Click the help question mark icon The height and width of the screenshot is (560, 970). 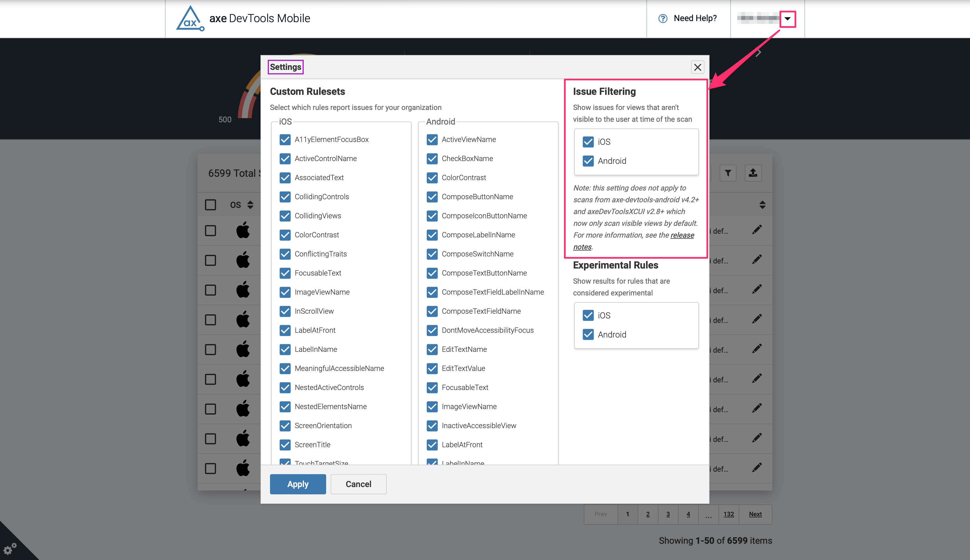[663, 18]
